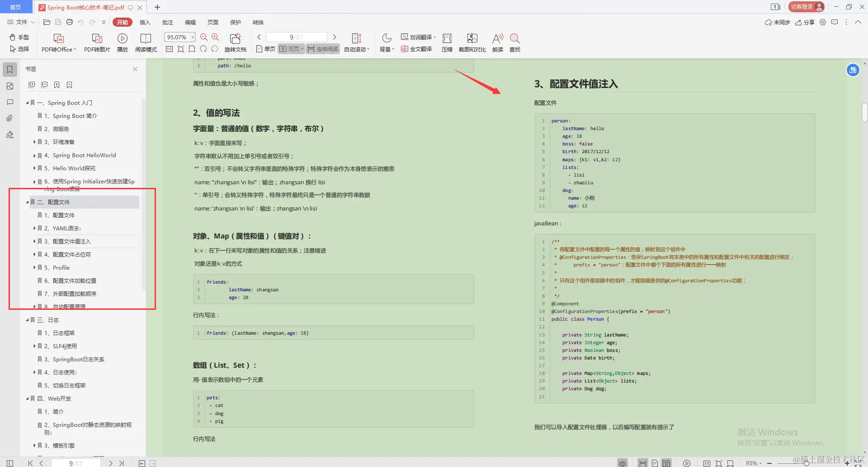This screenshot has width=868, height=467.
Task: Click the 分享 share button
Action: click(805, 22)
